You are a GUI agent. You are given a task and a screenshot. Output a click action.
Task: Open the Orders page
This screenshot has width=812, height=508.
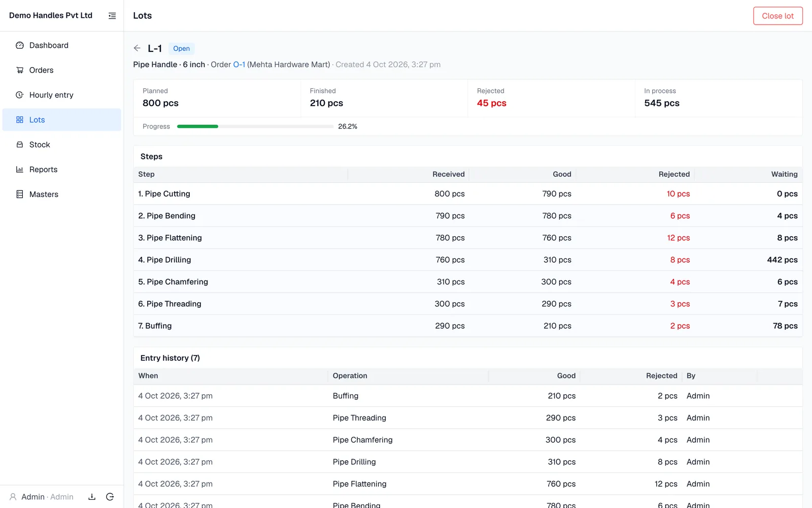pyautogui.click(x=62, y=70)
